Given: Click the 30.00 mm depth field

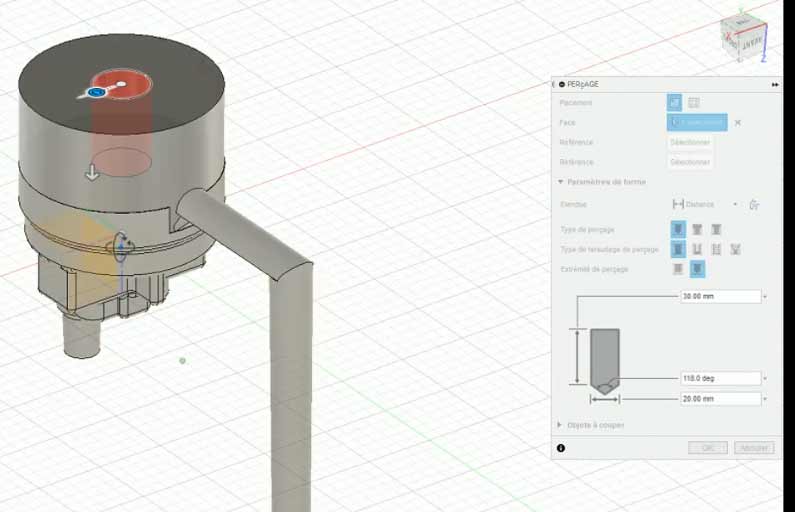Looking at the screenshot, I should (720, 297).
